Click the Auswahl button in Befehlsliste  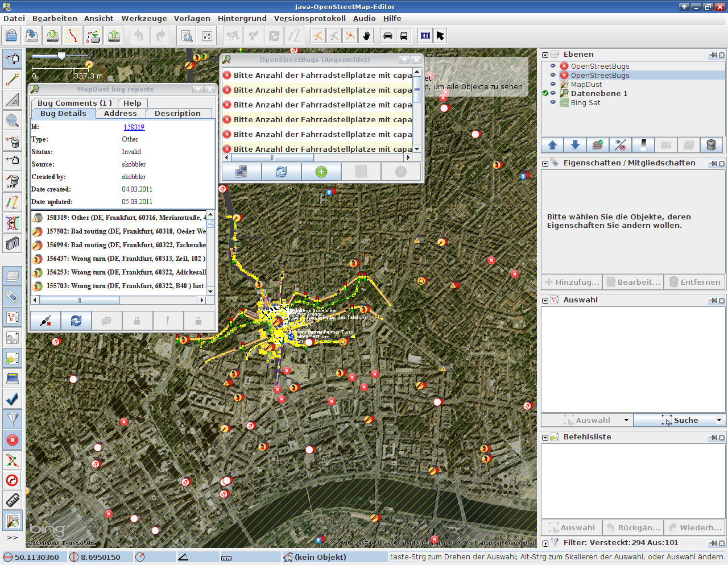click(x=572, y=527)
